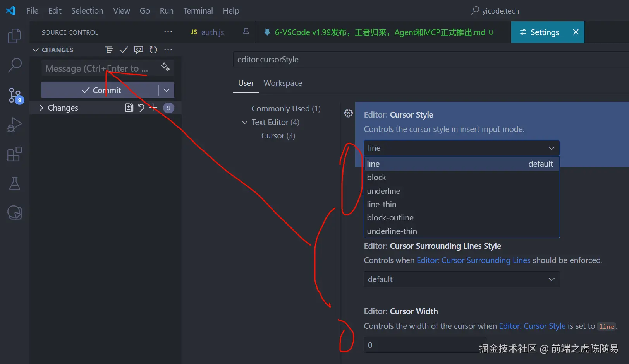This screenshot has height=364, width=629.
Task: Open the Terminal menu
Action: (198, 10)
